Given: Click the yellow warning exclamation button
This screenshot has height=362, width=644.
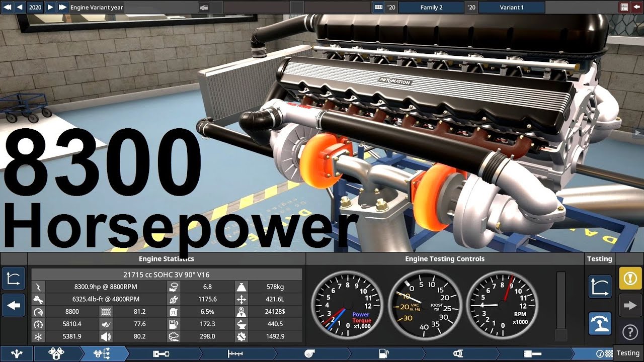Looking at the screenshot, I should 630,278.
